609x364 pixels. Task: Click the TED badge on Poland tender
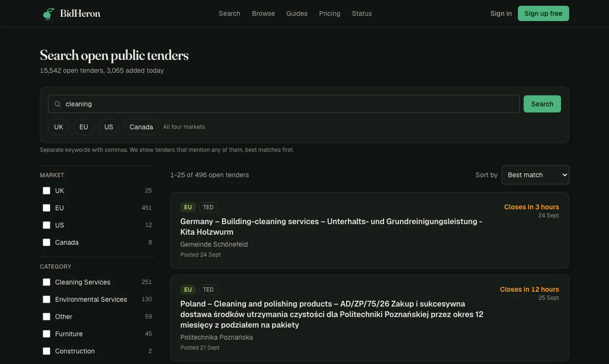tap(208, 290)
